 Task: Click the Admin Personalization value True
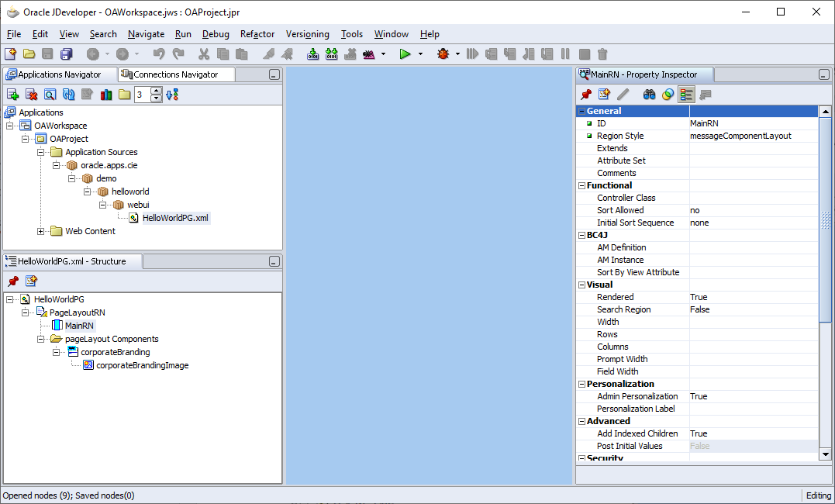click(x=699, y=396)
